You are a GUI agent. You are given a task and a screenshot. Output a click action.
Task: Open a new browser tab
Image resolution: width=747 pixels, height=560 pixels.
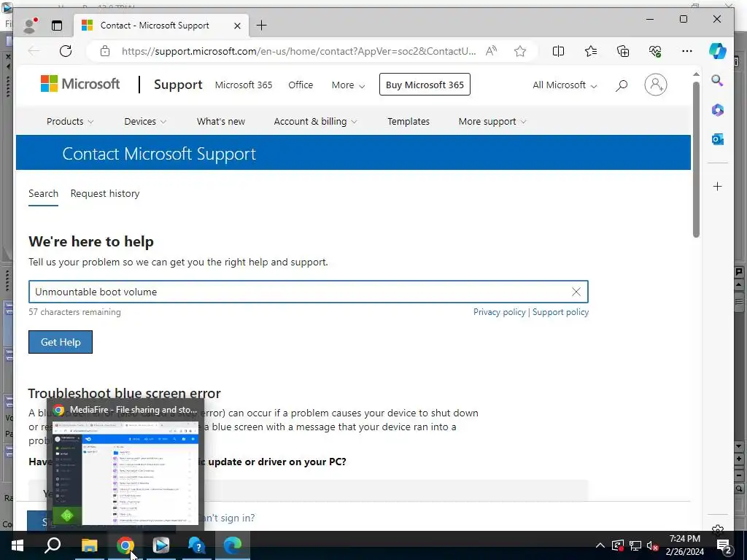pos(262,26)
